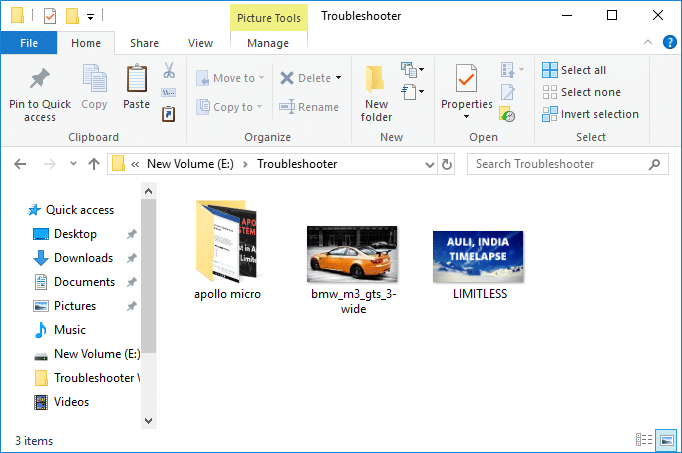Click the Paste clipboard icon
The width and height of the screenshot is (682, 453).
[136, 80]
